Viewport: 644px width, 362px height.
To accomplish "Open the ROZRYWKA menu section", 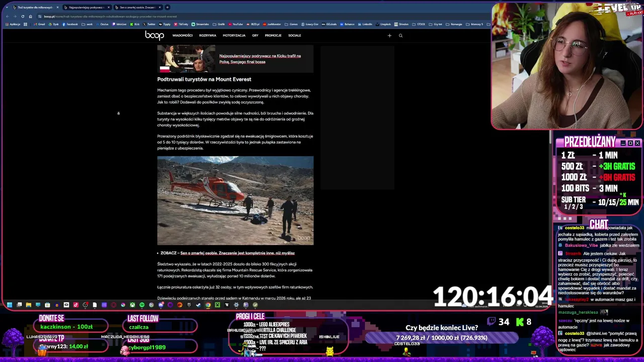I will (x=207, y=36).
